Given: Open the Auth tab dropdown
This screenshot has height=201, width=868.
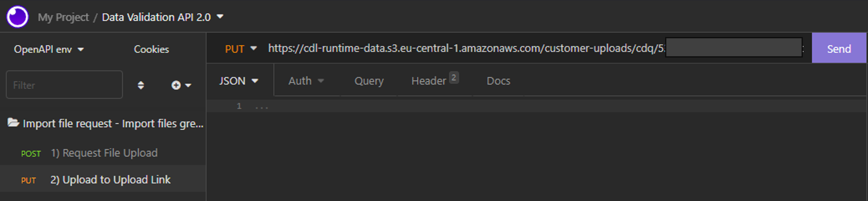Looking at the screenshot, I should pos(306,81).
